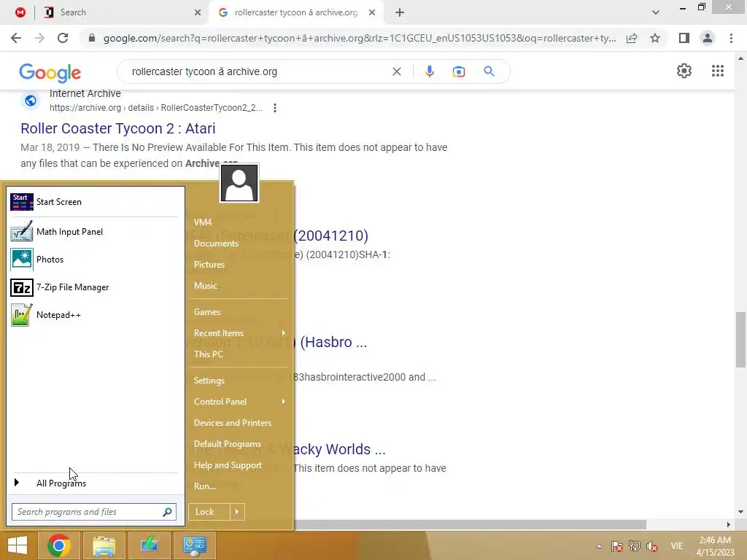This screenshot has width=747, height=560.
Task: Click the blue Google search magnifier
Action: [489, 71]
